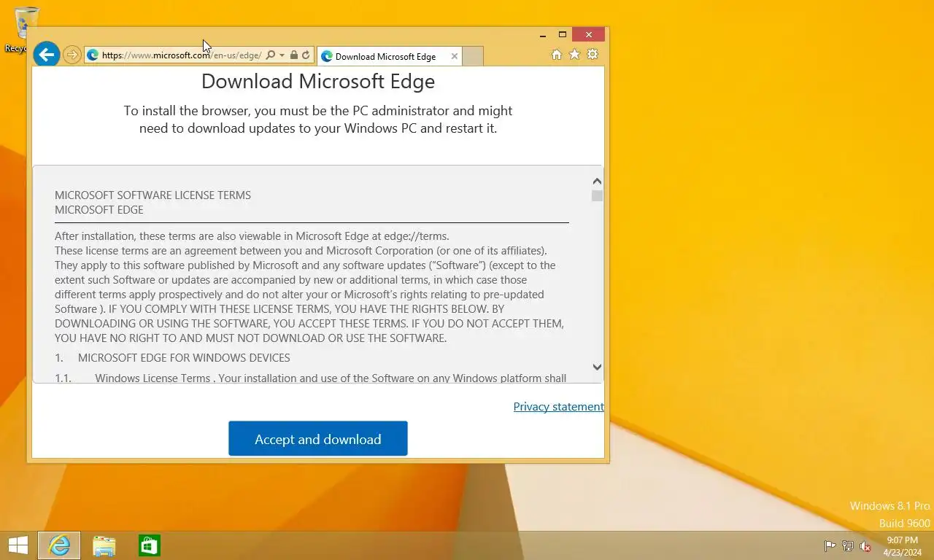Close the Internet Explorer window
The width and height of the screenshot is (934, 560).
pos(589,34)
